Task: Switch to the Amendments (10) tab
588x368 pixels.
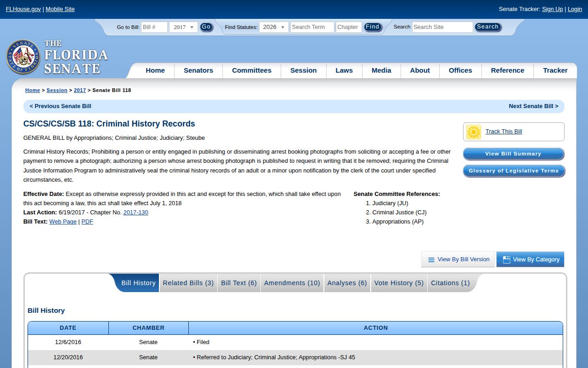Action: coord(292,283)
